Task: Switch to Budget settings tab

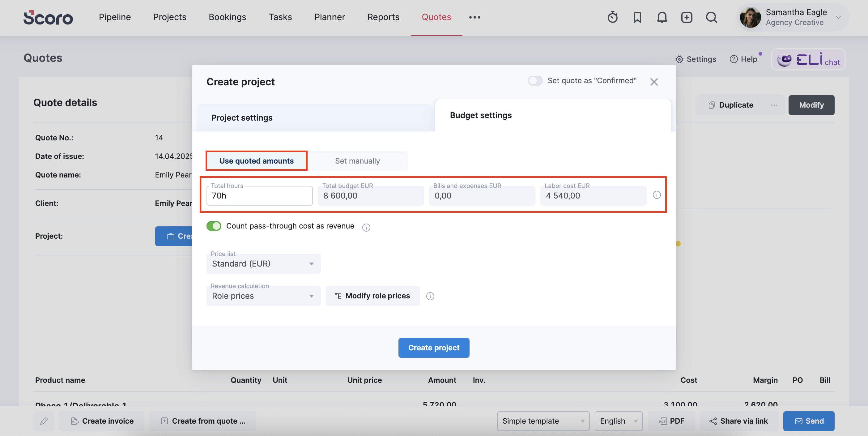Action: tap(553, 115)
